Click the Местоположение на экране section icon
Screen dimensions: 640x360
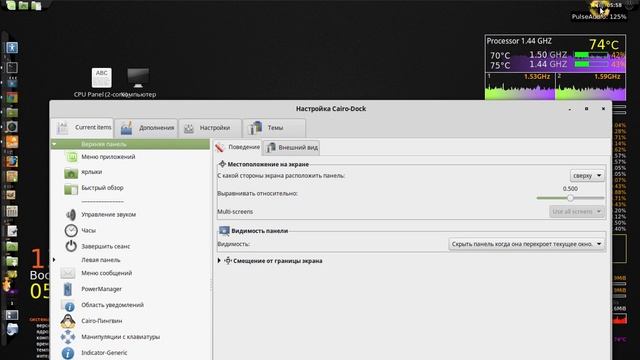pos(222,164)
